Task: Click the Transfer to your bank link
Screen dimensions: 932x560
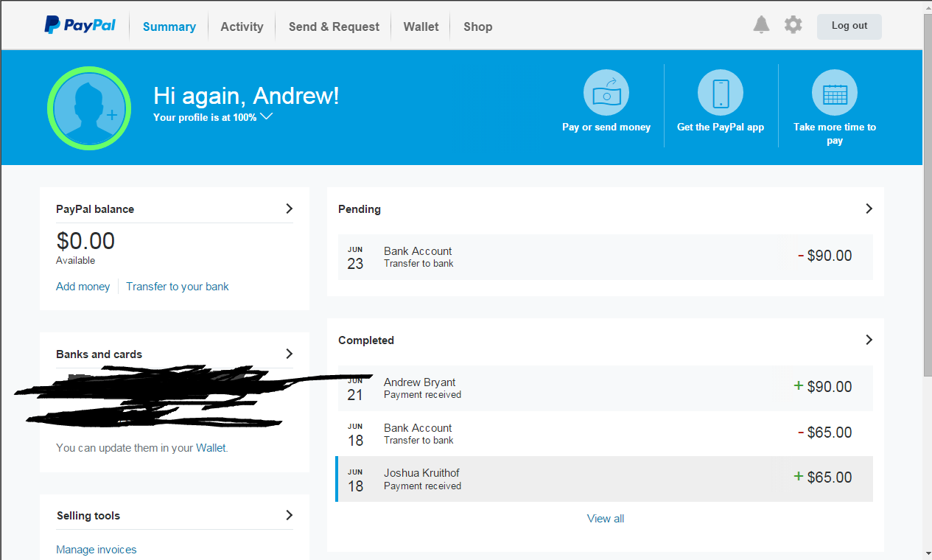Action: 177,287
